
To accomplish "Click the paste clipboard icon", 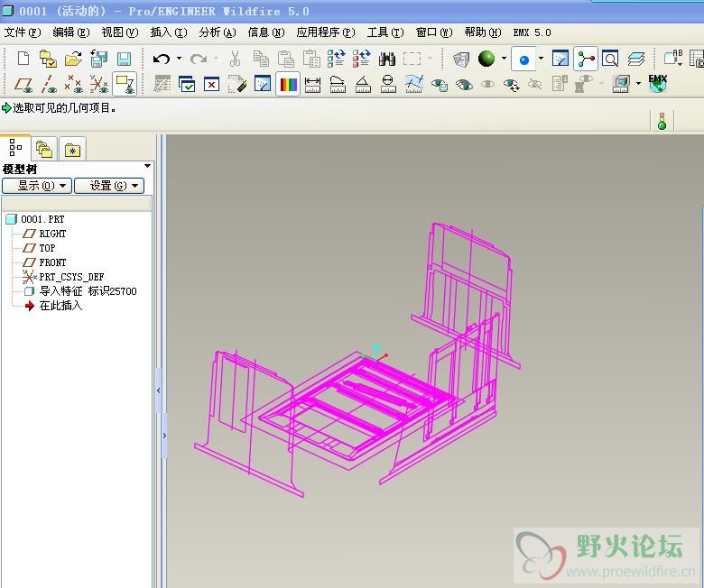I will 285,59.
